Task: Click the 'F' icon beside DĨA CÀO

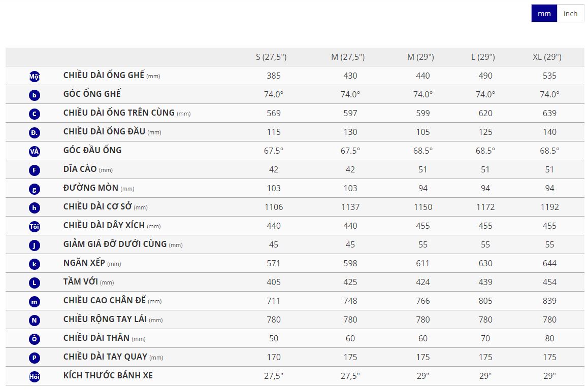Action: tap(35, 170)
